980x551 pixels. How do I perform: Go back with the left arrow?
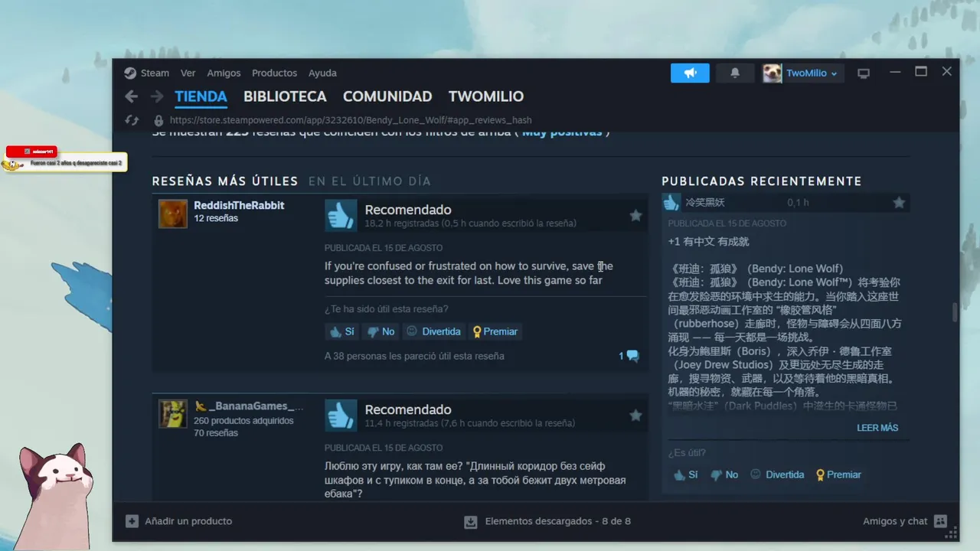coord(132,96)
